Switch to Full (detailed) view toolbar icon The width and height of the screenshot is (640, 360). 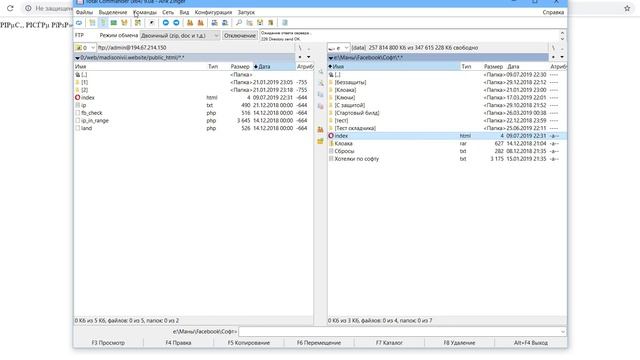[x=103, y=23]
